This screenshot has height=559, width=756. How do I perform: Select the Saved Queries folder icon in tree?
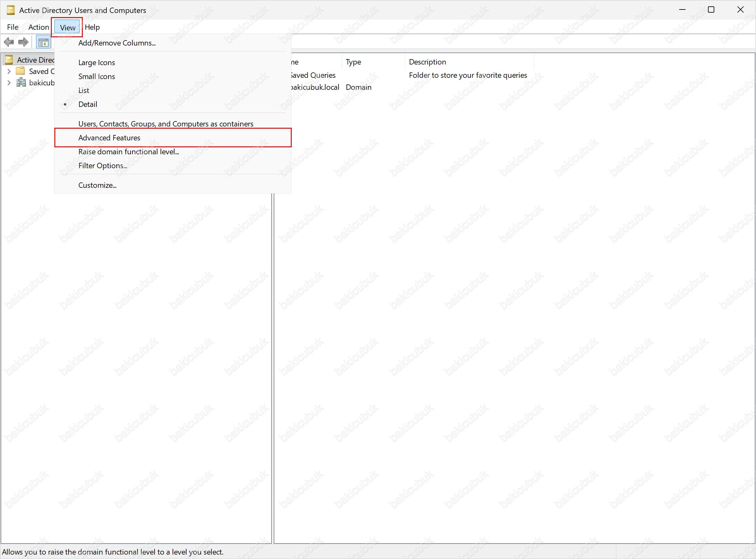(x=21, y=71)
